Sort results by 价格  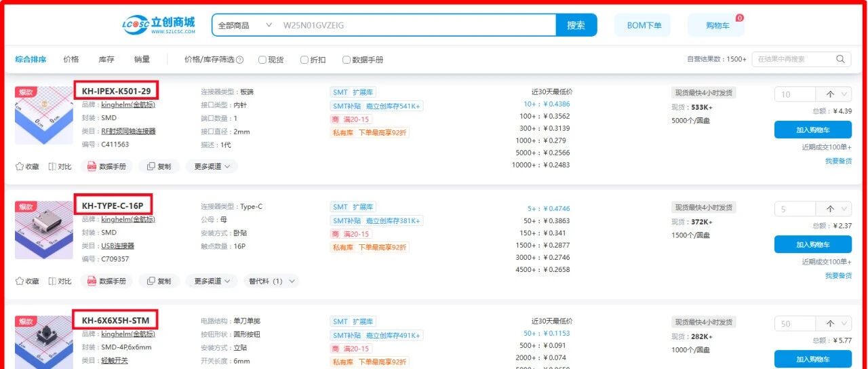pyautogui.click(x=71, y=60)
